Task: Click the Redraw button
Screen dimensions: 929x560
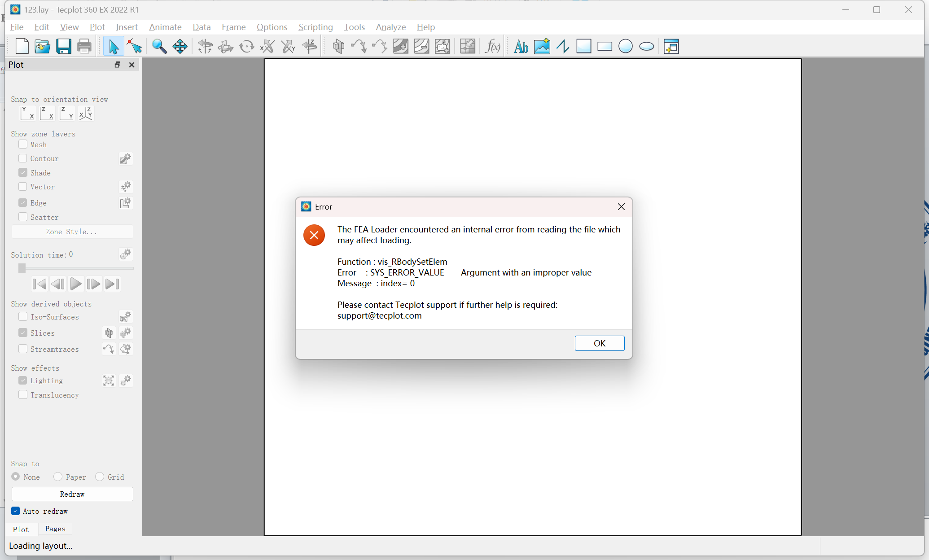Action: 72,494
